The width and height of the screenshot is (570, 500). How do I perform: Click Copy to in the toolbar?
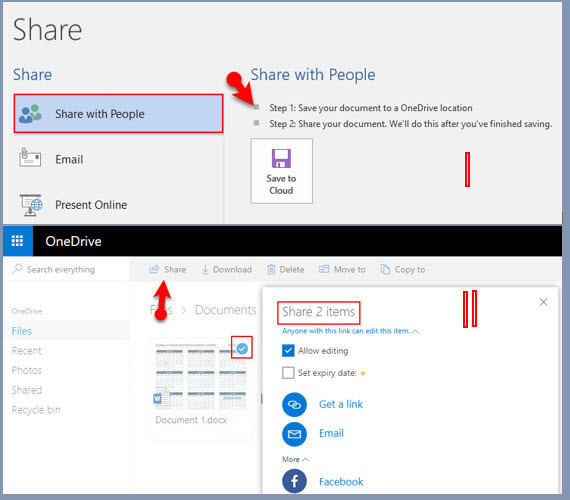click(x=403, y=269)
